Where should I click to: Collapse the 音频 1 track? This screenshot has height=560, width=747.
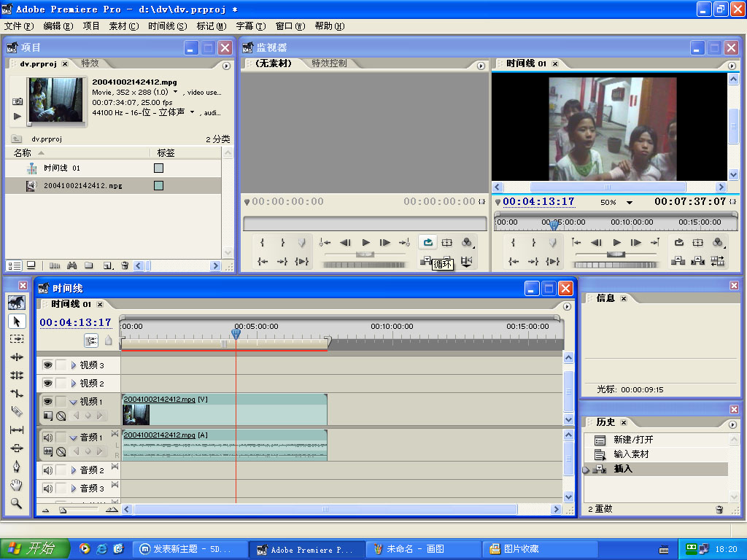tap(74, 437)
